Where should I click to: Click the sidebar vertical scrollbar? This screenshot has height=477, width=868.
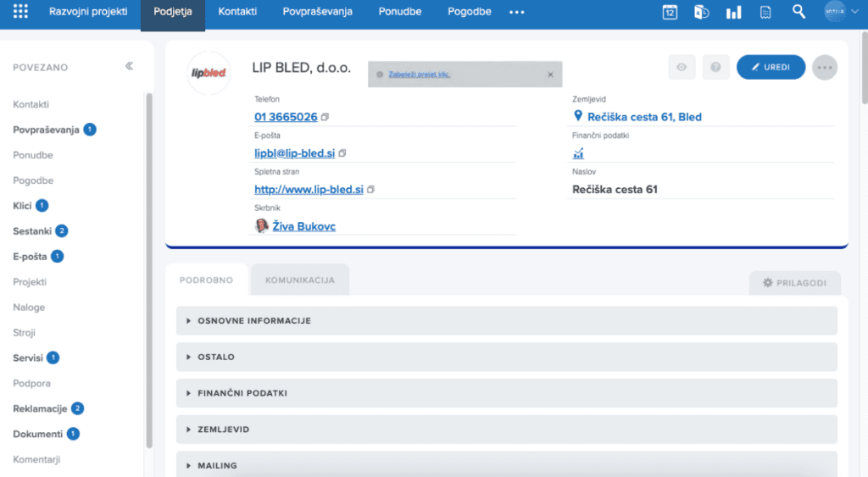pos(149,270)
